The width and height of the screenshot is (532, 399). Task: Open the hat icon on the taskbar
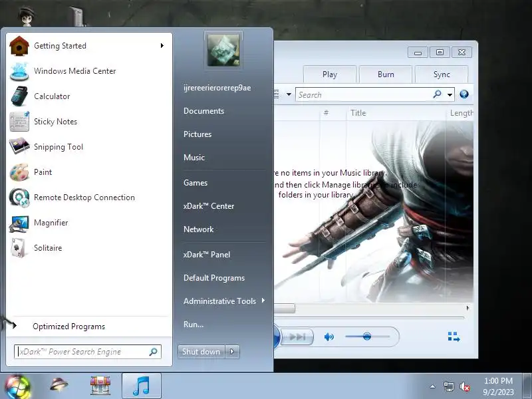pyautogui.click(x=59, y=384)
